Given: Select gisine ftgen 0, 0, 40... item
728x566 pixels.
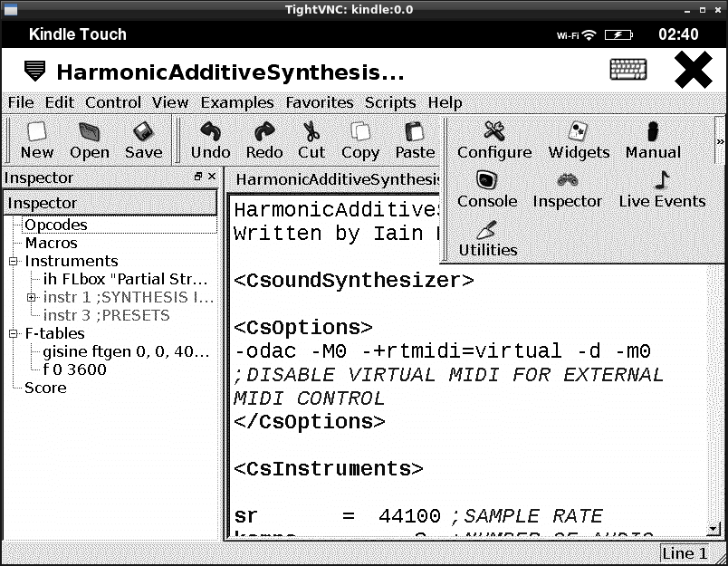Looking at the screenshot, I should (126, 351).
